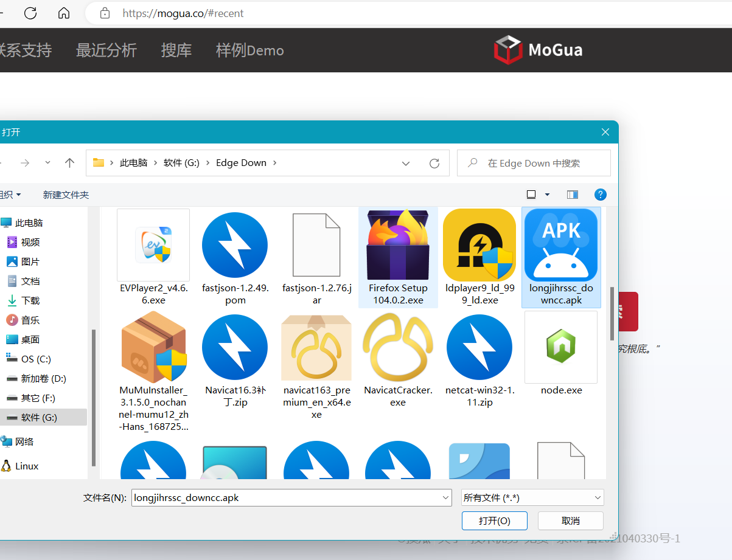Open the view options dropdown arrow
Image resolution: width=732 pixels, height=560 pixels.
click(547, 195)
